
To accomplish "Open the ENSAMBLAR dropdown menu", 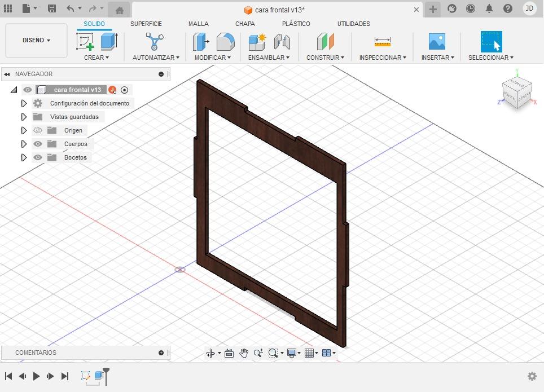I will [x=269, y=58].
